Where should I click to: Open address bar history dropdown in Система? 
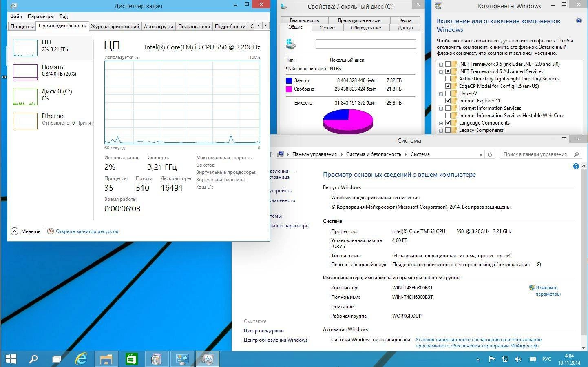(481, 154)
